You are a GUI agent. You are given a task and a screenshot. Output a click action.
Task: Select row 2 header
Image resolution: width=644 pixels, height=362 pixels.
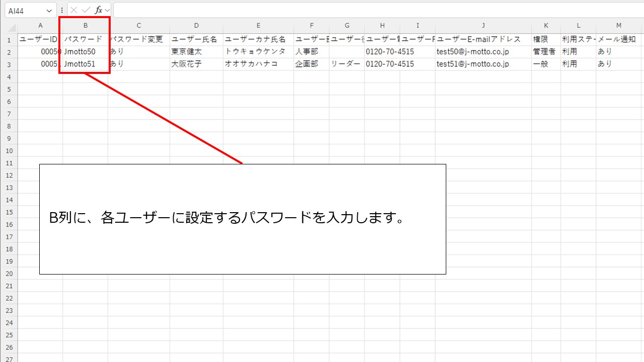pos(9,52)
